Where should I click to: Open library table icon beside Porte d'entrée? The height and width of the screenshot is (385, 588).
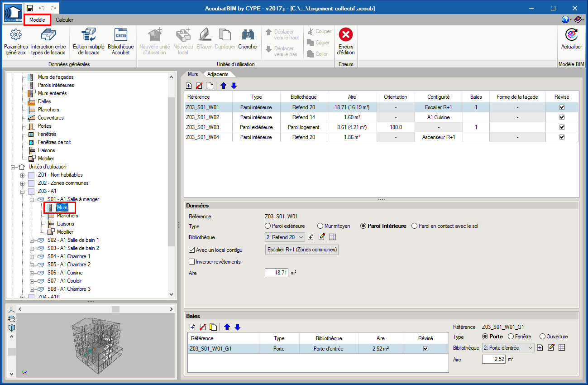562,347
